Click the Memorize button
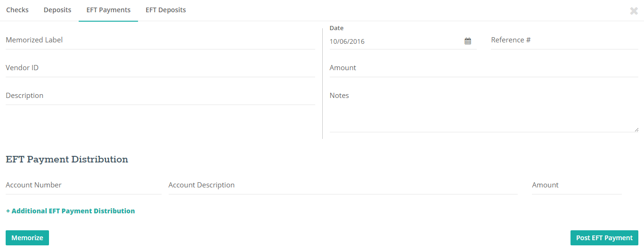 [27, 238]
